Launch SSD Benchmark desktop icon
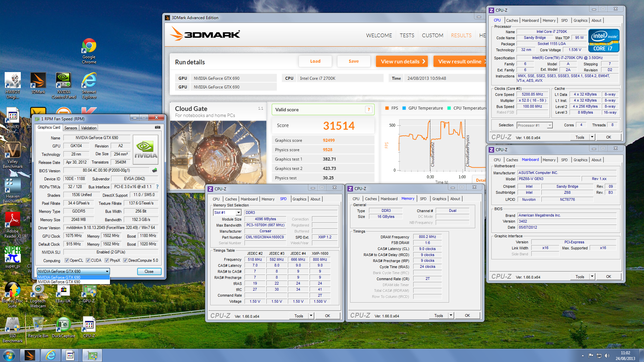The height and width of the screenshot is (362, 644). click(13, 329)
